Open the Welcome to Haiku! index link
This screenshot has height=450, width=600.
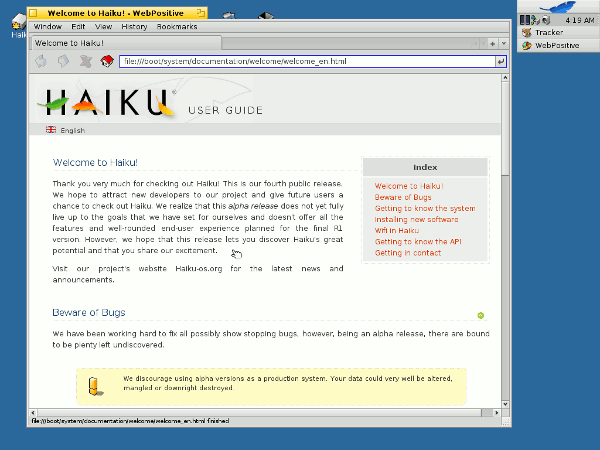coord(409,186)
